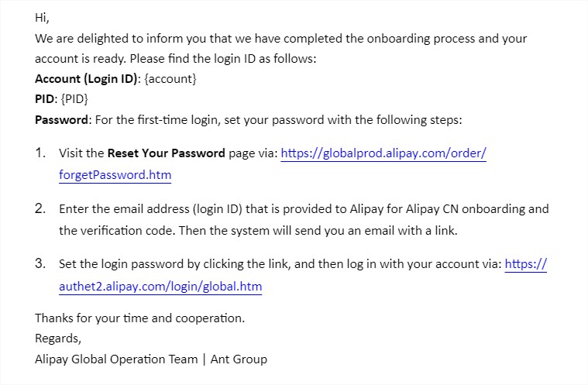Click list number 3 of the steps
Screen dimensions: 588x385
41,264
